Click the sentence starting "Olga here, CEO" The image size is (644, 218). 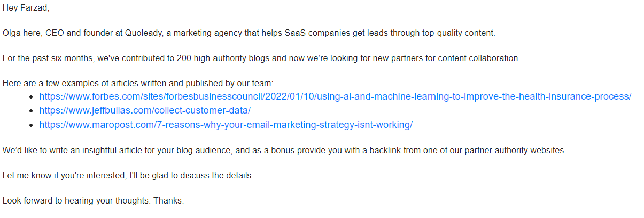[x=249, y=33]
